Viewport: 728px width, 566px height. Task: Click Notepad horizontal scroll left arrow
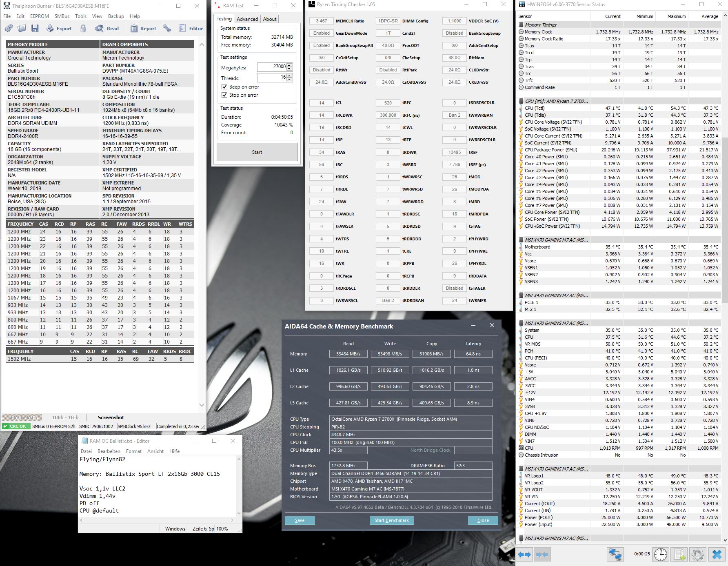click(82, 520)
